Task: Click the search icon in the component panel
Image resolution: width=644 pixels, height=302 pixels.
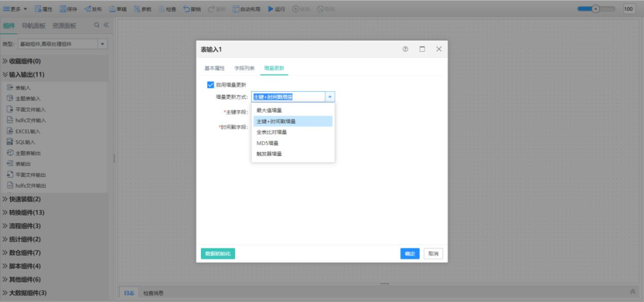Action: click(97, 25)
